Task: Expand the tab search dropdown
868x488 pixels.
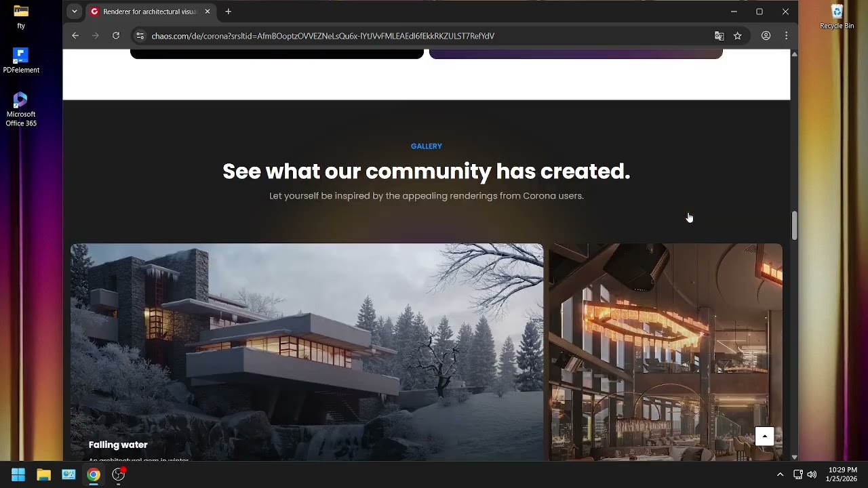Action: pyautogui.click(x=75, y=12)
